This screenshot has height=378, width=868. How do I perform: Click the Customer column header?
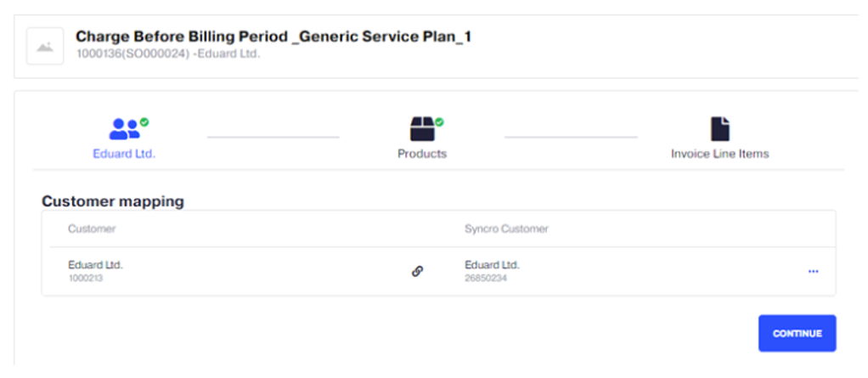pyautogui.click(x=92, y=229)
